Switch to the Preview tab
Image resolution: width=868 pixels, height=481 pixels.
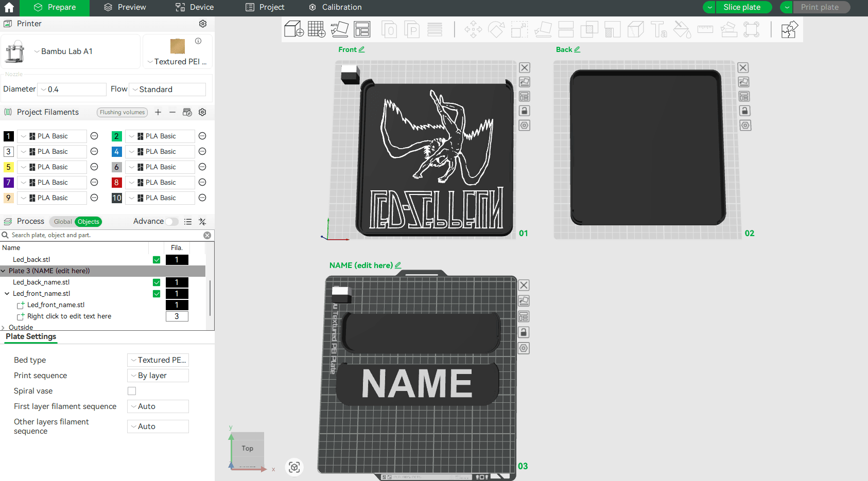coord(125,7)
